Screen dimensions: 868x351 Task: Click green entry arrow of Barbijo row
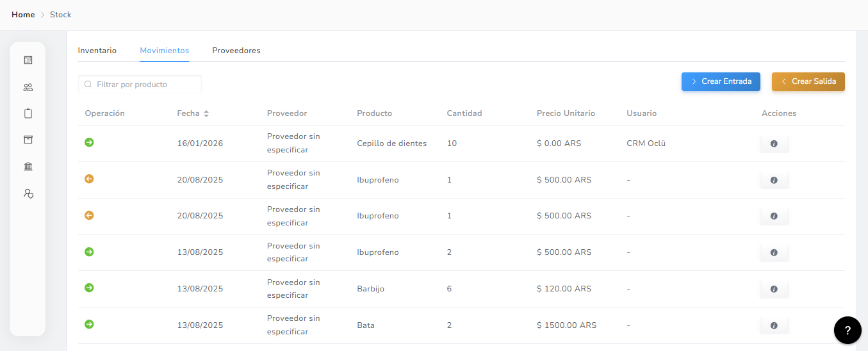(x=89, y=288)
